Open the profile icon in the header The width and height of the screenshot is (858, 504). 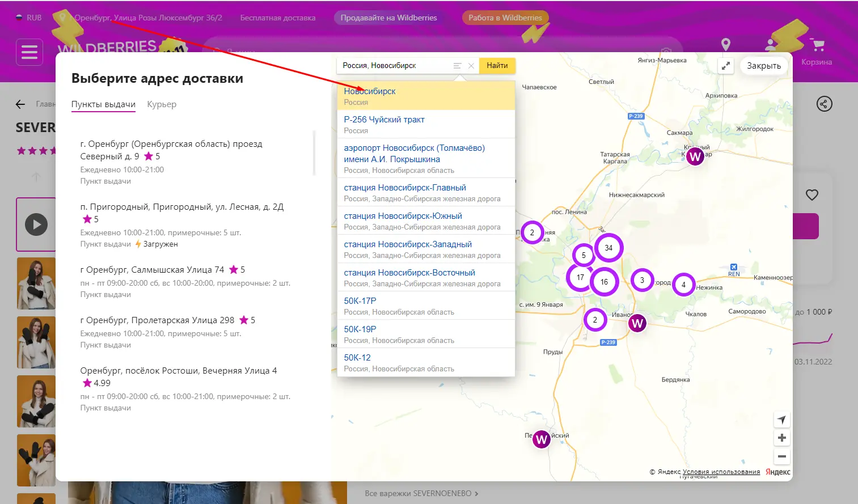click(771, 45)
